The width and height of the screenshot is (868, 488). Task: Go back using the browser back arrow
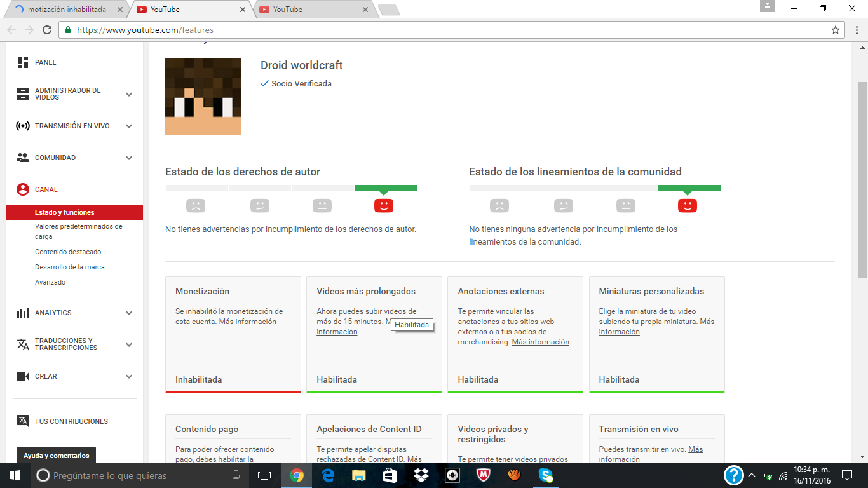tap(11, 30)
